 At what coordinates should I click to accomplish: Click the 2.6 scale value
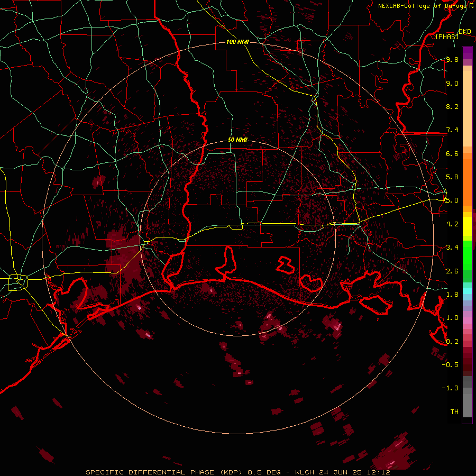coord(452,271)
